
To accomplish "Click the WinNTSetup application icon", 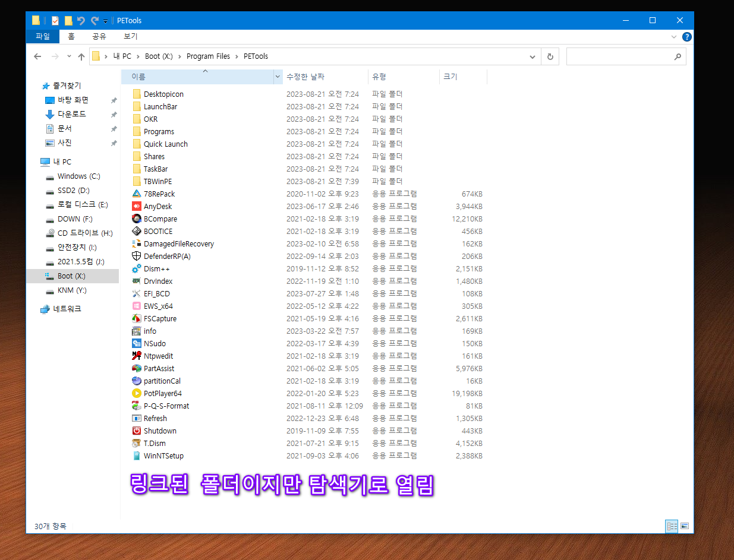I will (137, 455).
